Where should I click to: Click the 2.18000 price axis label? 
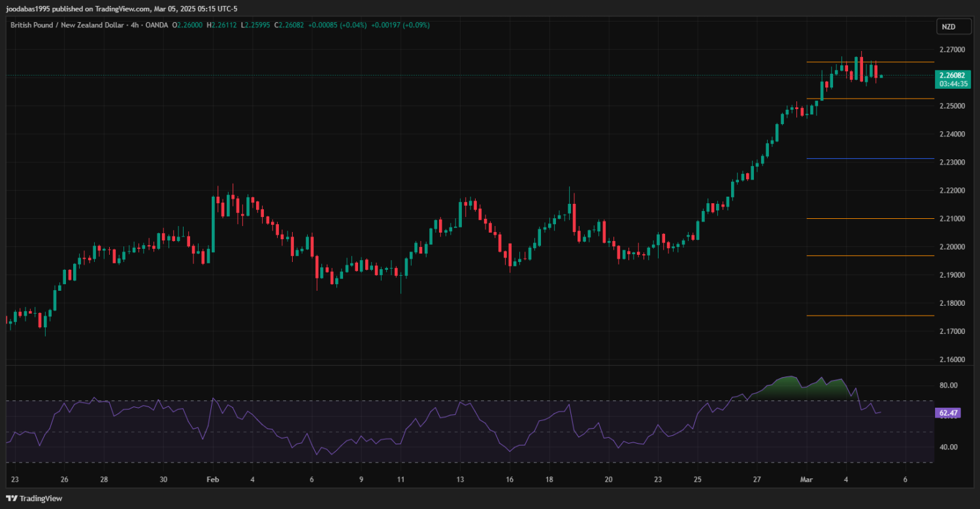click(953, 303)
